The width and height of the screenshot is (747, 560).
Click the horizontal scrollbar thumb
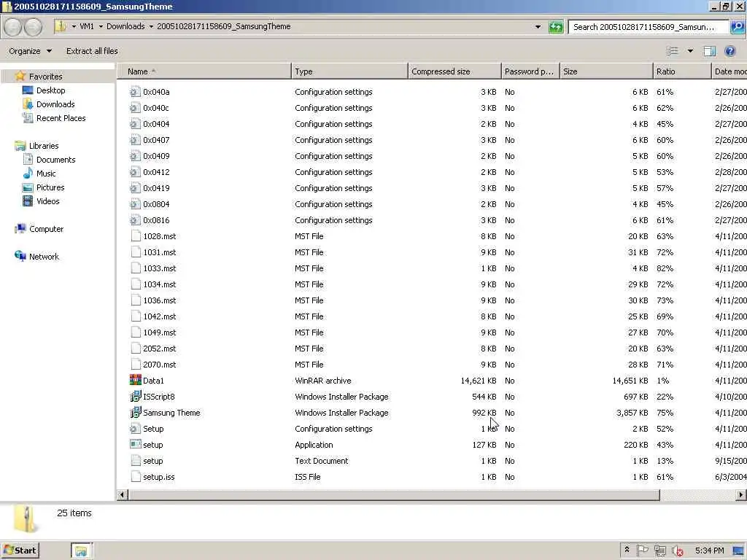point(394,495)
